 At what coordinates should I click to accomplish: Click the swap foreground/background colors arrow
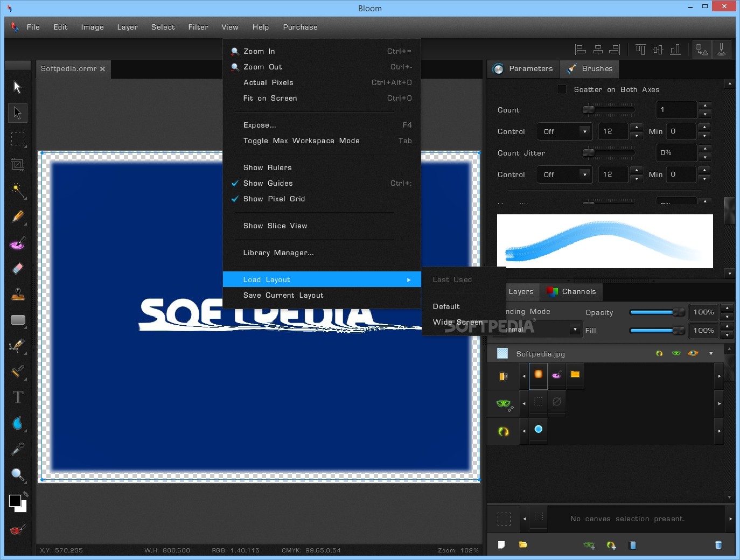click(25, 494)
